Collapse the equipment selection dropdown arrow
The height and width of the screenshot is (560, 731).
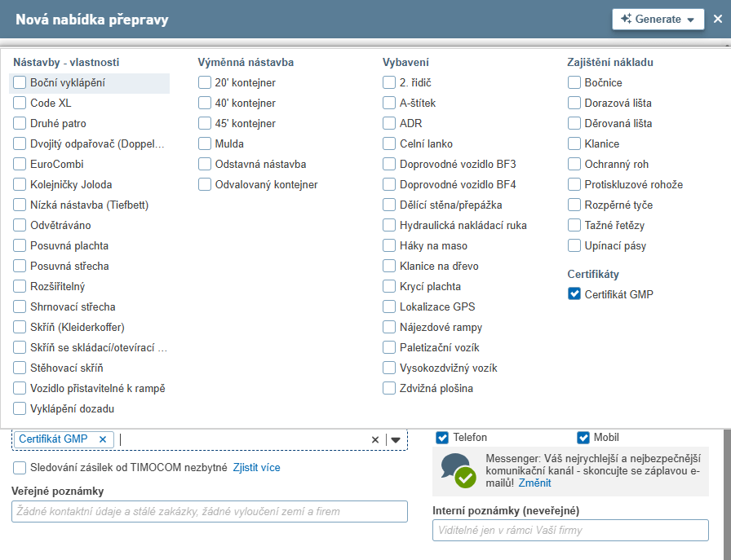tap(396, 440)
